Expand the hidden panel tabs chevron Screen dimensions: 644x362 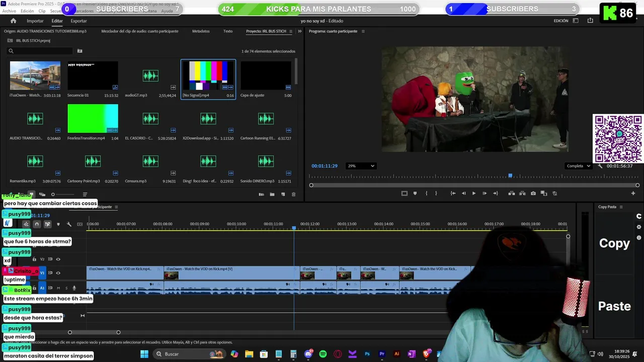coord(300,31)
